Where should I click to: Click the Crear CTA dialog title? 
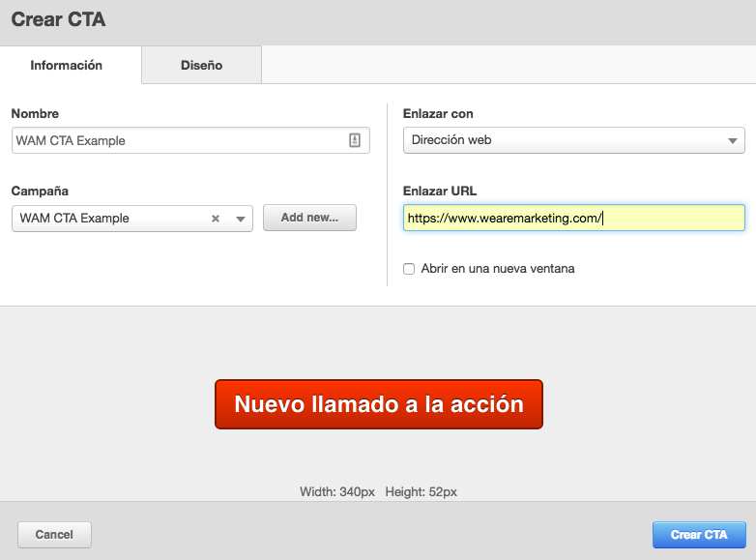pyautogui.click(x=58, y=19)
